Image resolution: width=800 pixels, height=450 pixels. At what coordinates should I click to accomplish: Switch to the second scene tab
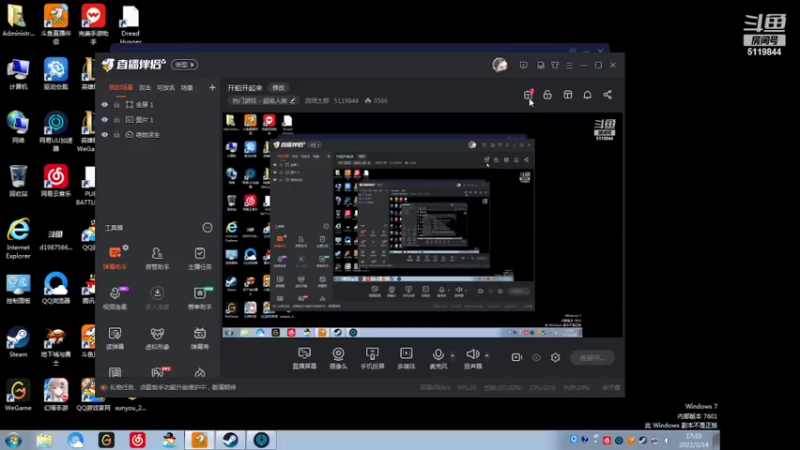point(145,88)
